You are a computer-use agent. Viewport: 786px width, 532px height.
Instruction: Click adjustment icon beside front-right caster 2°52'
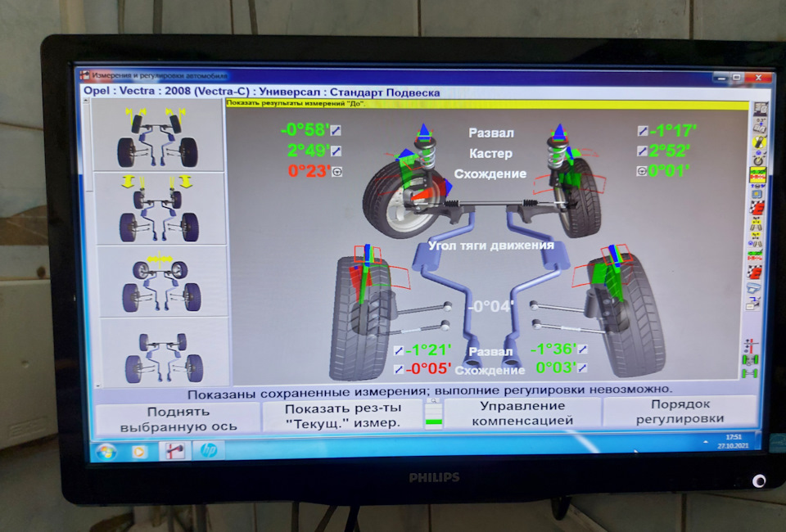[x=642, y=151]
